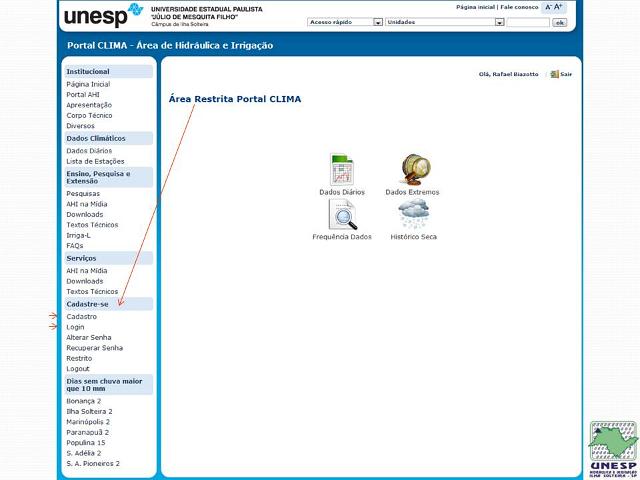Expand the Unidades dropdown

[x=497, y=22]
